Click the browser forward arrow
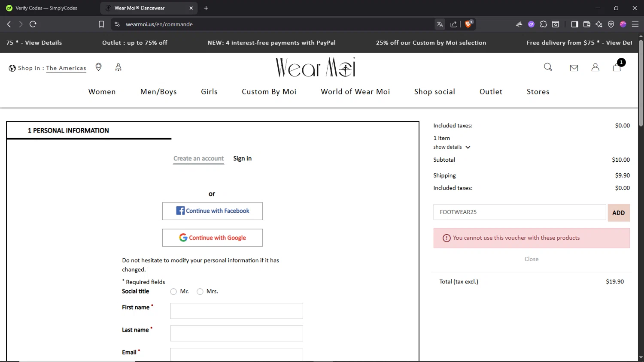Viewport: 644px width, 362px height. [x=21, y=24]
